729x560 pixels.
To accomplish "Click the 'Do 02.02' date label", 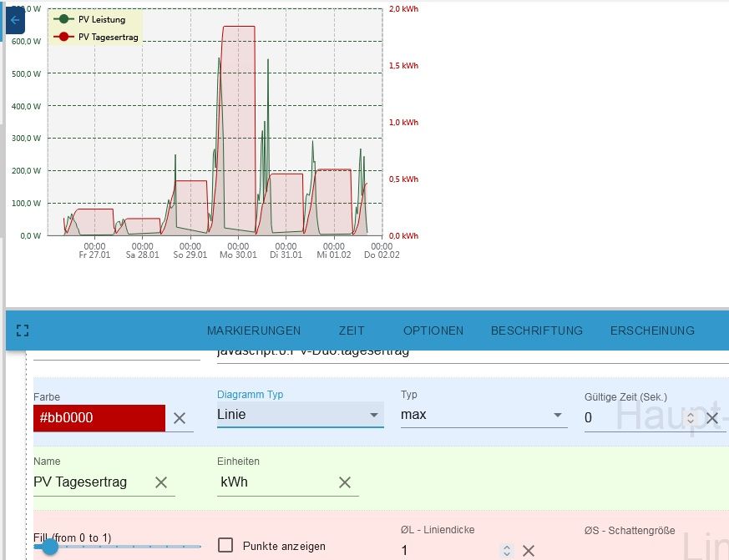I will (x=382, y=255).
